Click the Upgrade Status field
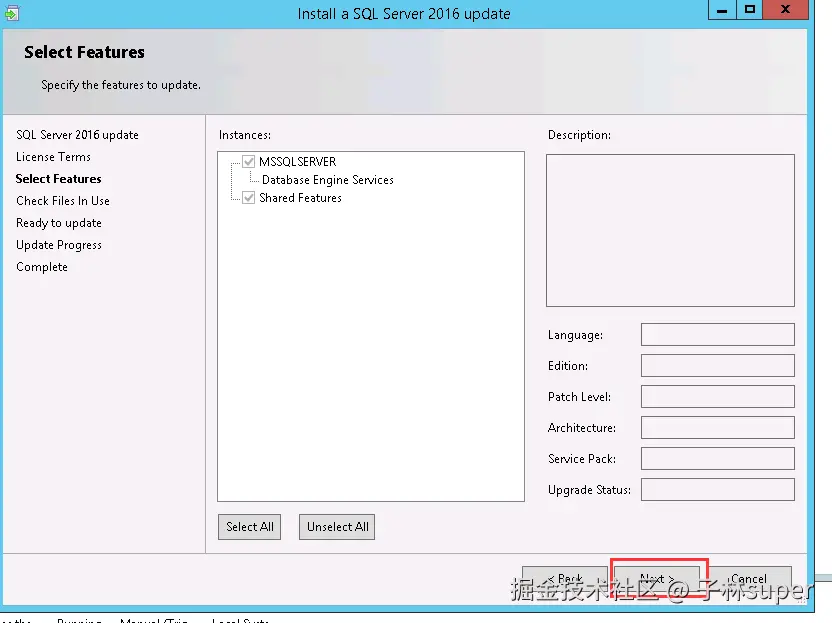 coord(717,490)
